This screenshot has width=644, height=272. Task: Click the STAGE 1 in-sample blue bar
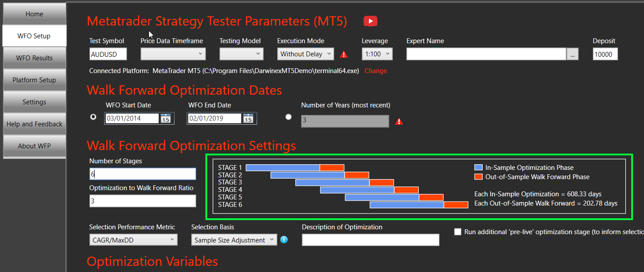click(283, 168)
